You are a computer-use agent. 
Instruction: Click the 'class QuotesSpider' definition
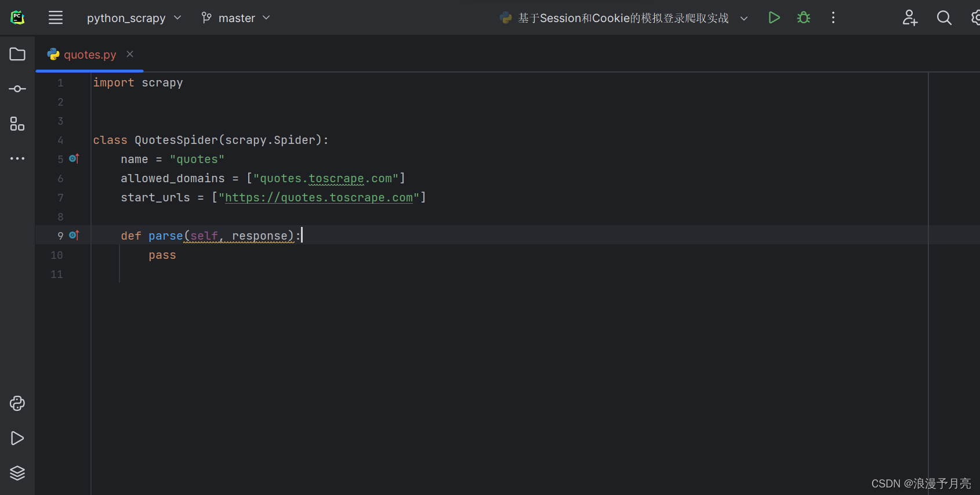[210, 140]
